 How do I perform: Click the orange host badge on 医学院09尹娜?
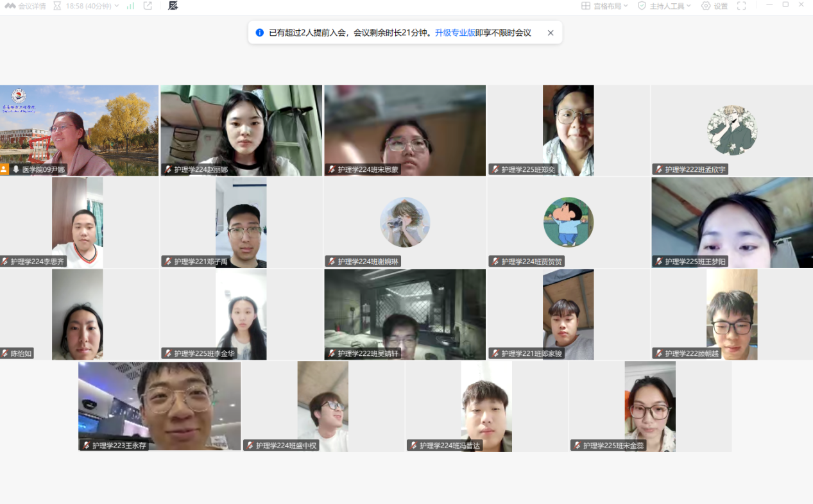(x=4, y=169)
